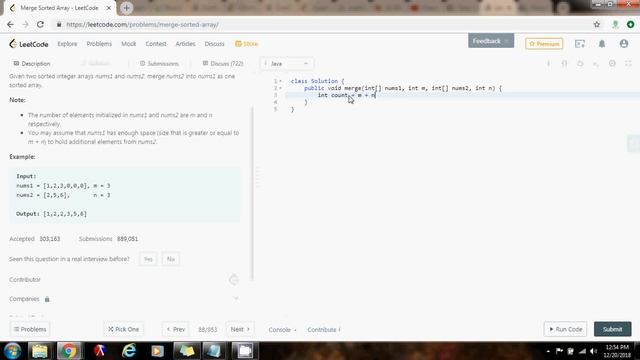
Task: Click code line 3 in editor
Action: click(462, 95)
